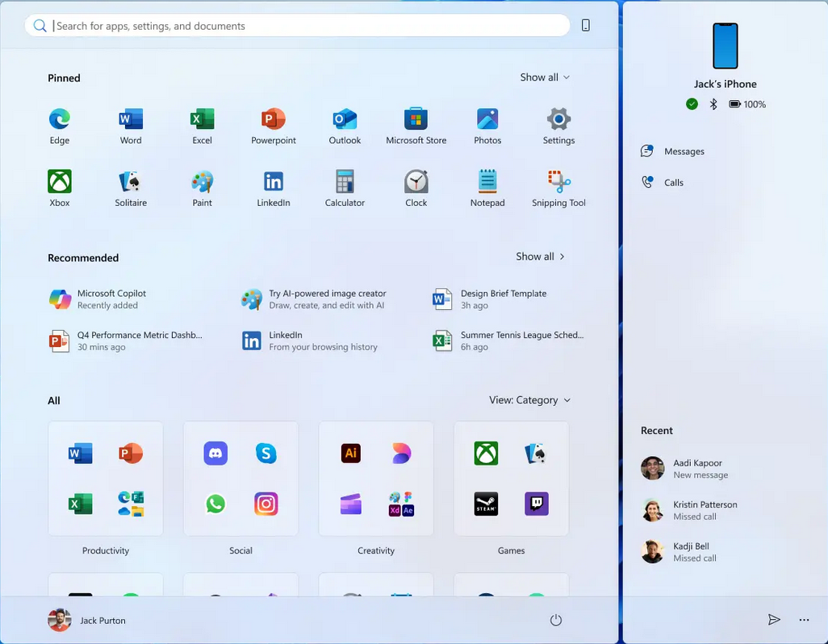Click the send icon in phone panel
This screenshot has height=644, width=828.
(x=774, y=620)
